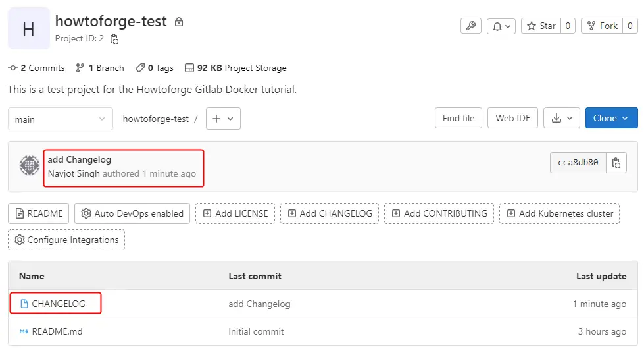
Task: Open the notification bell dropdown
Action: click(x=501, y=26)
